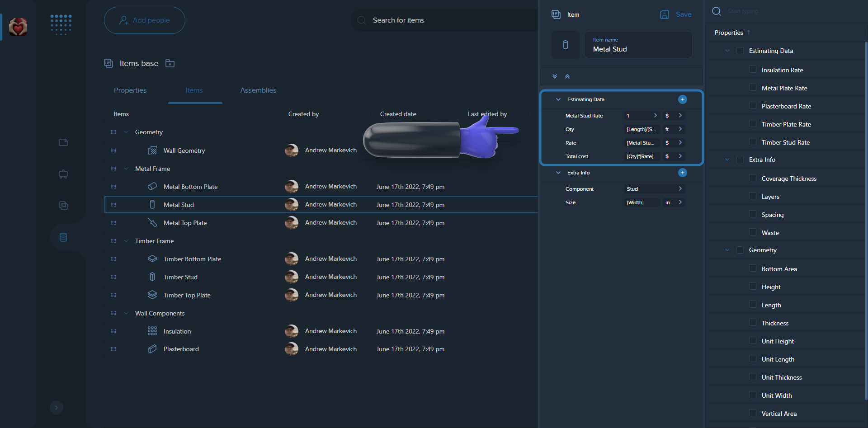
Task: Select the database icon in the left sidebar
Action: (63, 237)
